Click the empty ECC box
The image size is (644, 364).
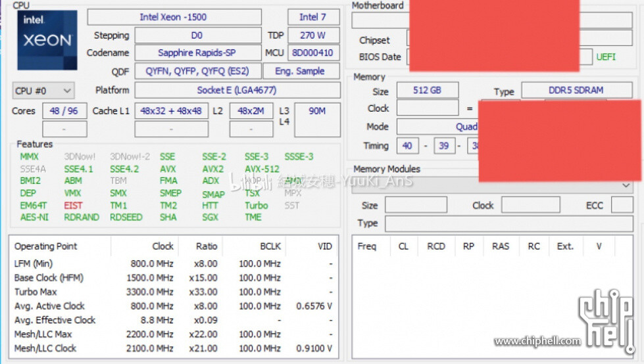(622, 204)
